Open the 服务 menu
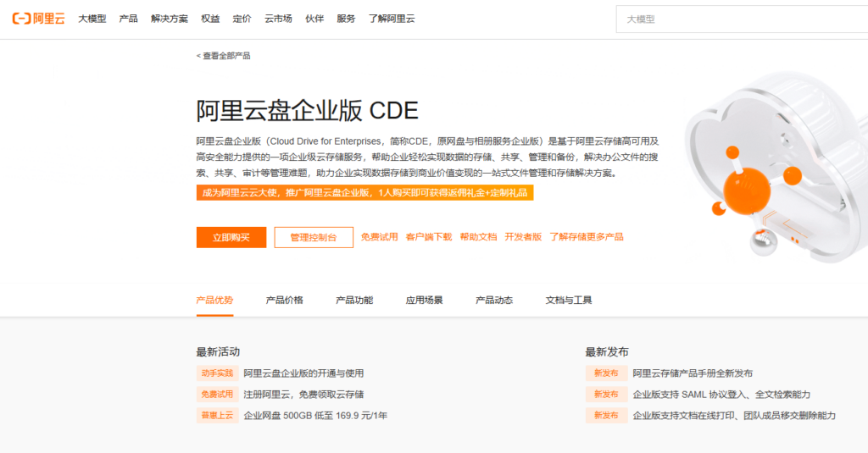Screen dimensions: 868x453 pyautogui.click(x=346, y=19)
